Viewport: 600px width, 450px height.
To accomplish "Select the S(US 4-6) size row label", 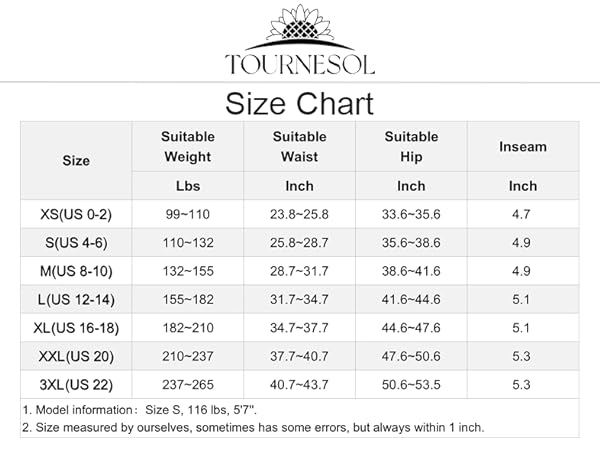I will tap(76, 243).
